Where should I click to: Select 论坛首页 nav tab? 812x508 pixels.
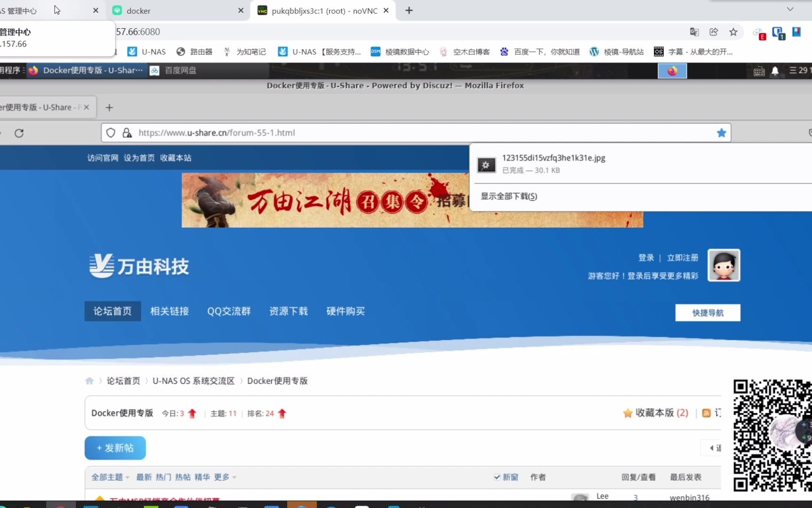click(x=113, y=311)
